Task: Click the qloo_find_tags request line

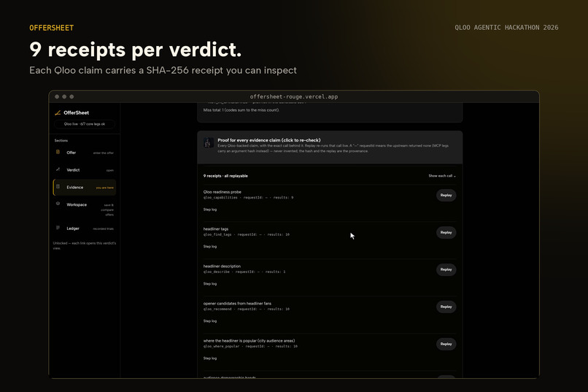Action: [x=247, y=234]
